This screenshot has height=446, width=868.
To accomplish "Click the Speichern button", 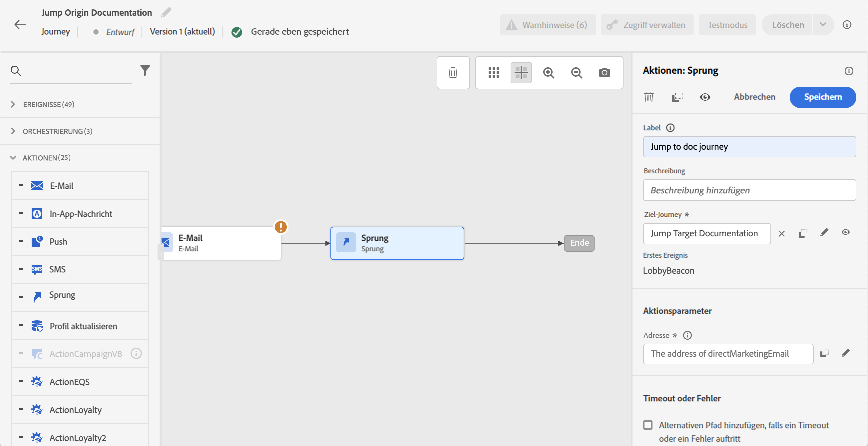I will [822, 97].
